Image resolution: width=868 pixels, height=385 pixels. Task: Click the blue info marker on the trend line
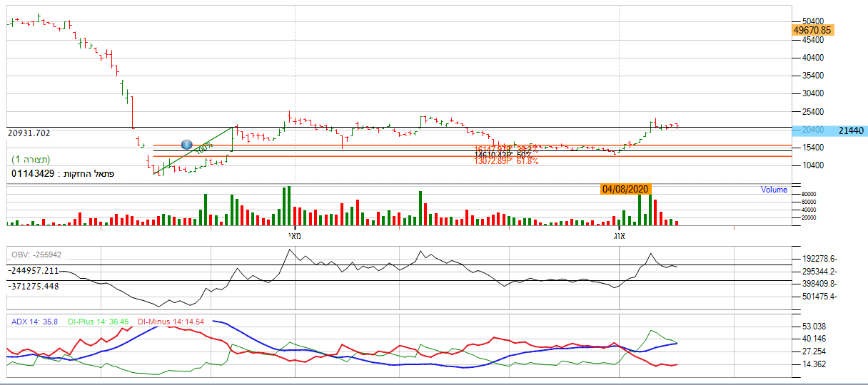pyautogui.click(x=187, y=145)
